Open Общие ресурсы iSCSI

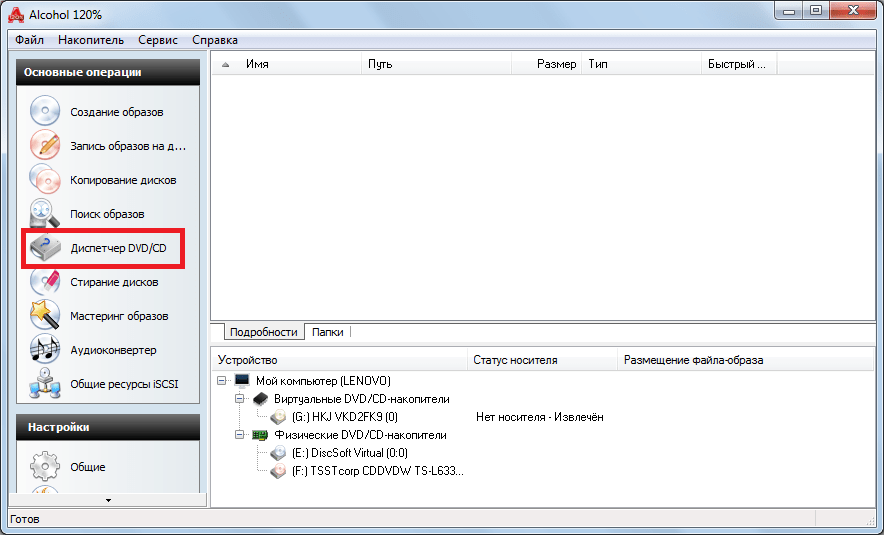[x=124, y=384]
